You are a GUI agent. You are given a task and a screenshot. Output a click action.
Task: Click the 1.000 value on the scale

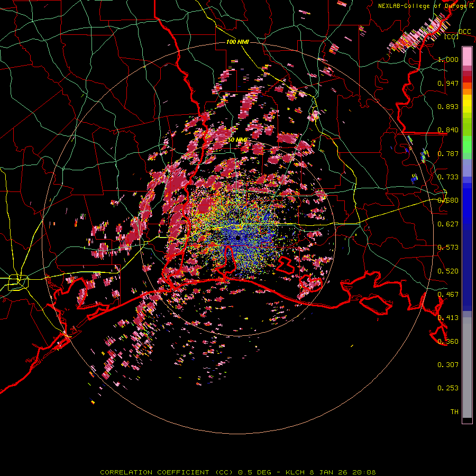(448, 59)
